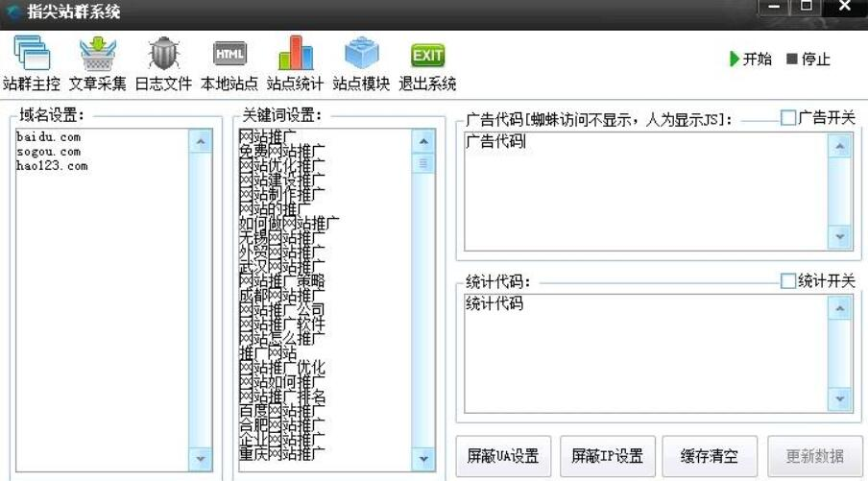Click the down arrow of the keyword list scrollbar
This screenshot has height=481, width=868.
click(423, 458)
